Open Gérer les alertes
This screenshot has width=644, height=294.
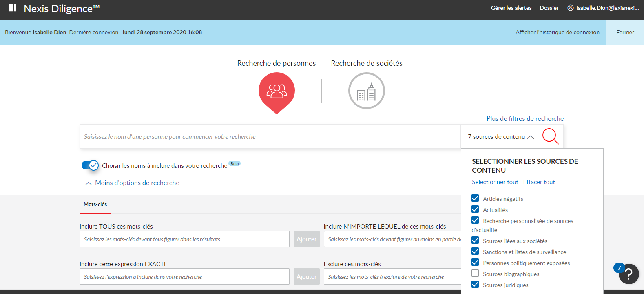coord(511,8)
